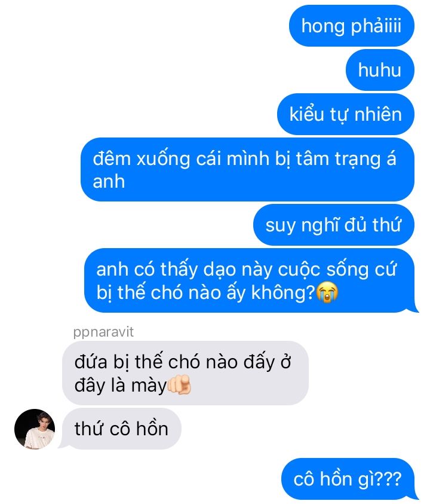Select the 'hong phảiiii' message bubble

[352, 26]
